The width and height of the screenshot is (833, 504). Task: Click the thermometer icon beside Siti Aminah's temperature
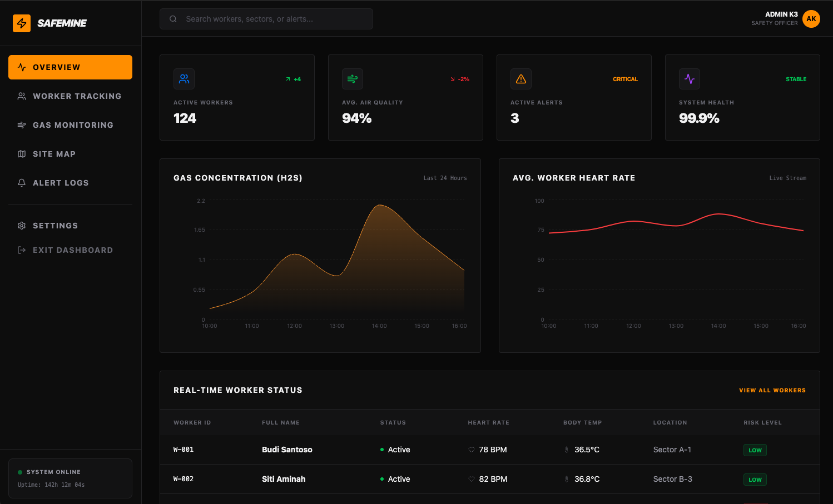tap(567, 479)
